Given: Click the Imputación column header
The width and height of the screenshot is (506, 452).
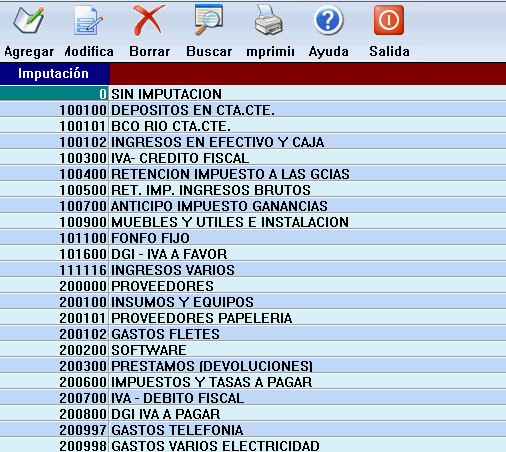Looking at the screenshot, I should tap(54, 74).
